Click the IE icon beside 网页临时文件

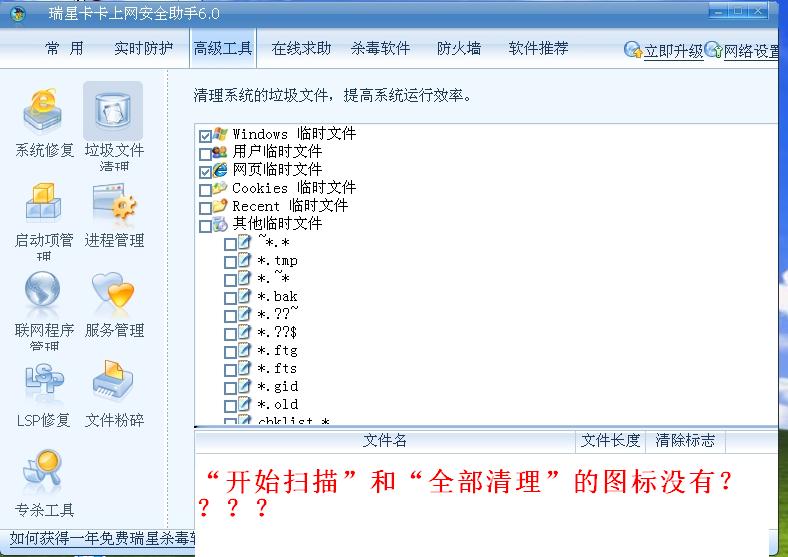[x=220, y=170]
